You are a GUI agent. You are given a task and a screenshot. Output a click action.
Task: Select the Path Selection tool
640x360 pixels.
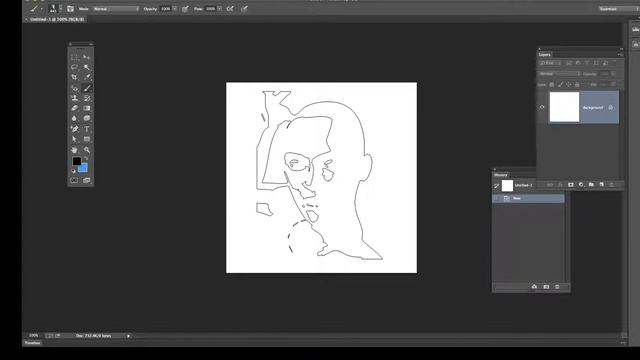coord(74,139)
